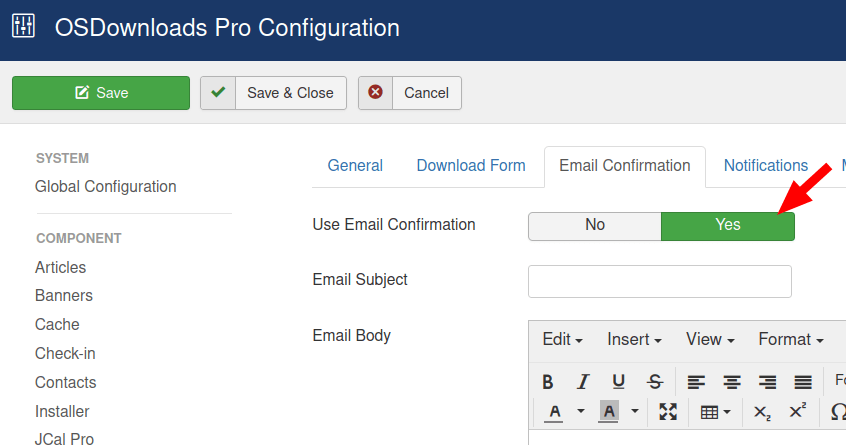Click the green checkmark icon on Save & Close
This screenshot has height=445, width=846.
pos(218,92)
